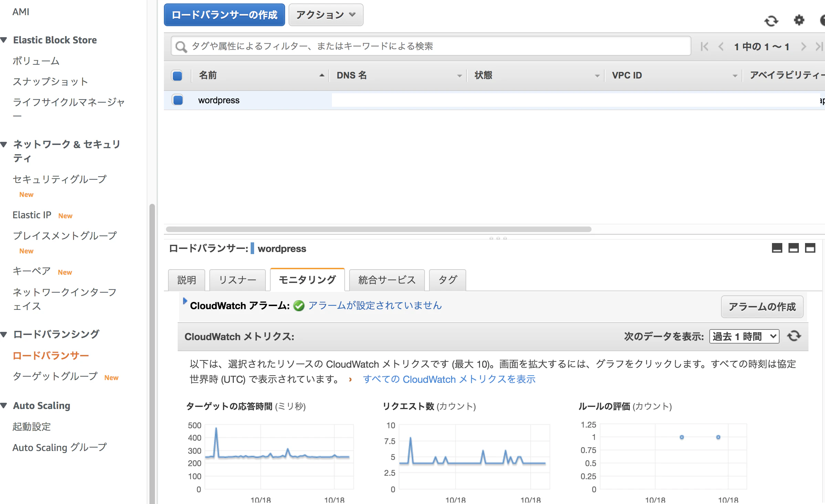Image resolution: width=825 pixels, height=504 pixels.
Task: Toggle the wordpress row checkbox
Action: click(178, 100)
